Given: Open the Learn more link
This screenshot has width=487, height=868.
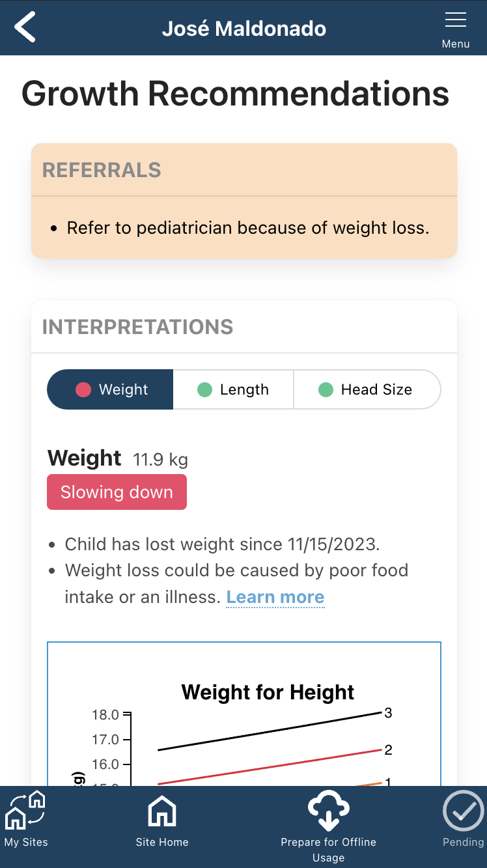Looking at the screenshot, I should tap(275, 596).
